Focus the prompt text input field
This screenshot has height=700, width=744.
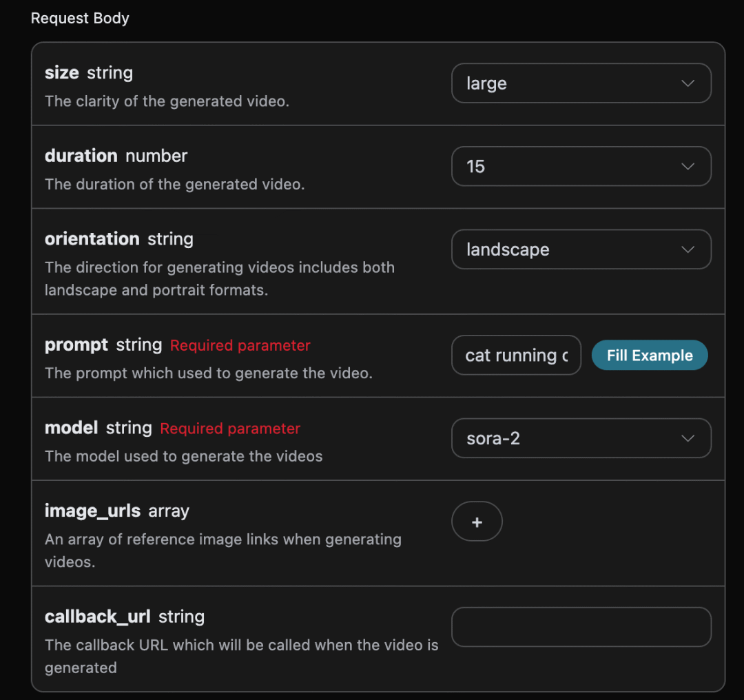click(516, 356)
